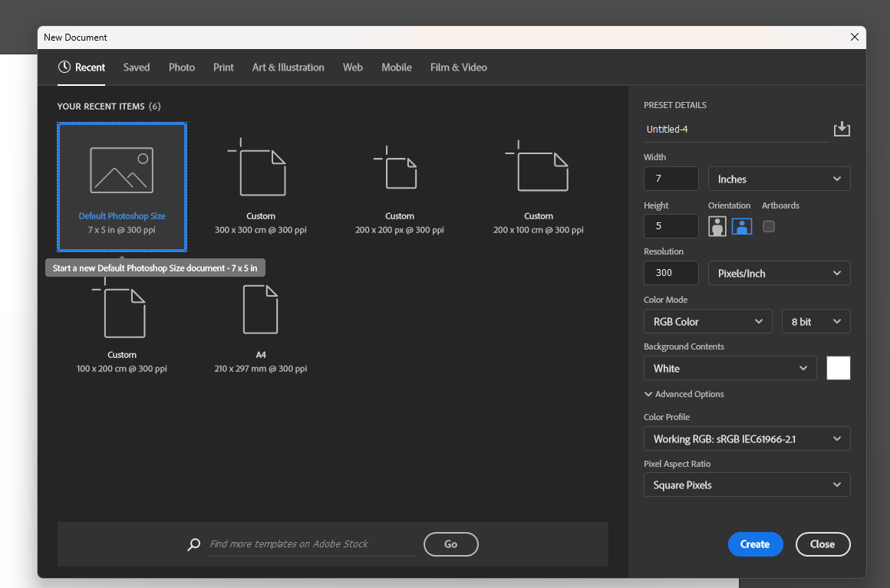Collapse the Advanced Options section
Screen dimensions: 890x588
click(684, 394)
